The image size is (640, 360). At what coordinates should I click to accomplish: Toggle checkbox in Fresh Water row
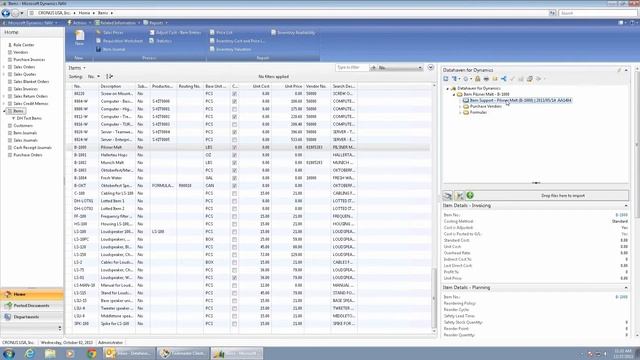234,178
